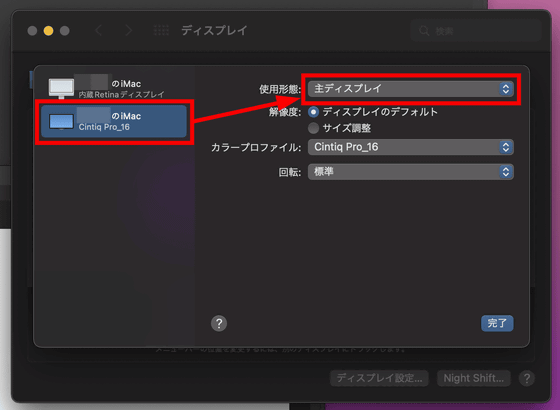Click the help icon beside Night Shift

pyautogui.click(x=527, y=378)
